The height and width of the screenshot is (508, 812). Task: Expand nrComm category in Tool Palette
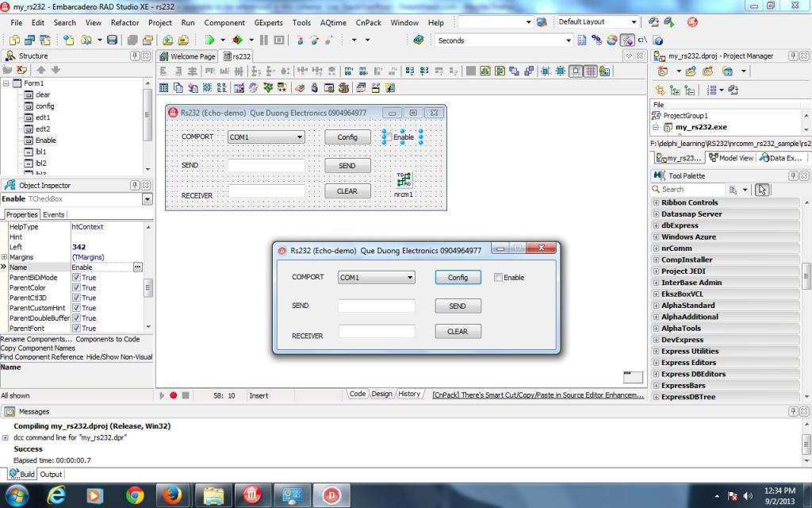coord(656,248)
